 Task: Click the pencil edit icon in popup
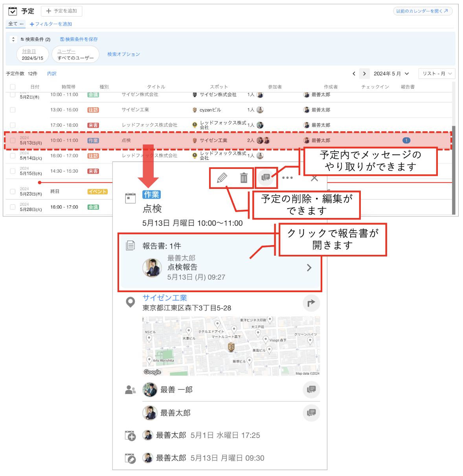pos(222,178)
